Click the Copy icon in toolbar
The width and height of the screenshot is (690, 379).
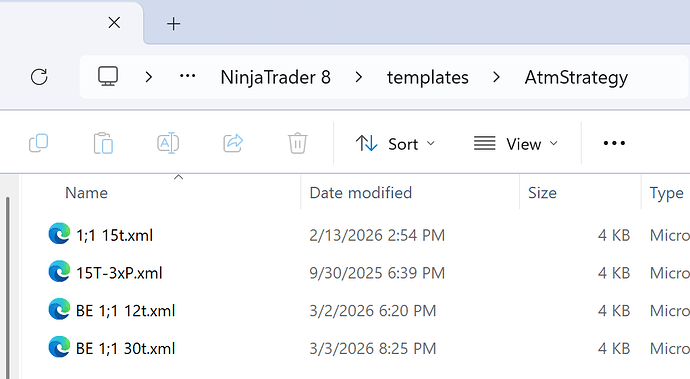[x=39, y=143]
